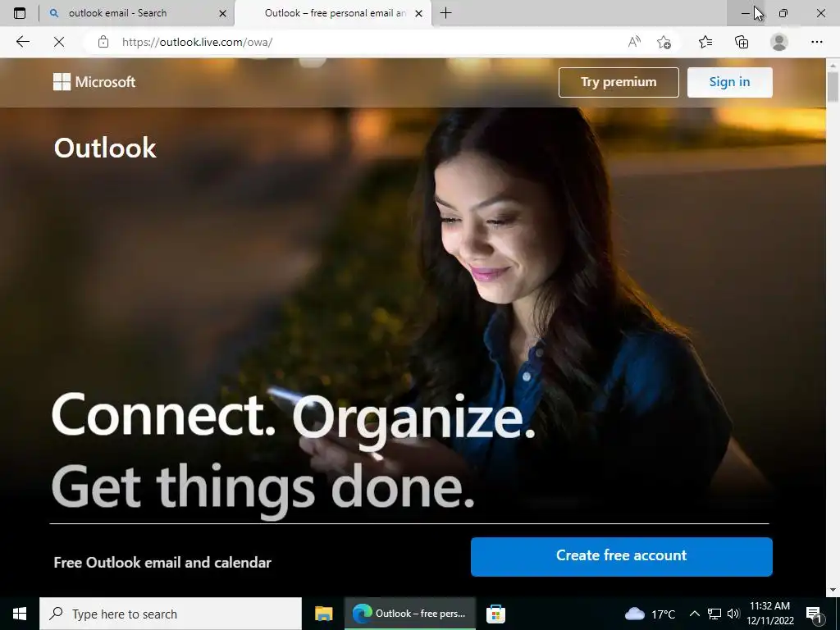Screen dimensions: 840x630
Task: Minimize the Edge browser window
Action: tap(746, 13)
